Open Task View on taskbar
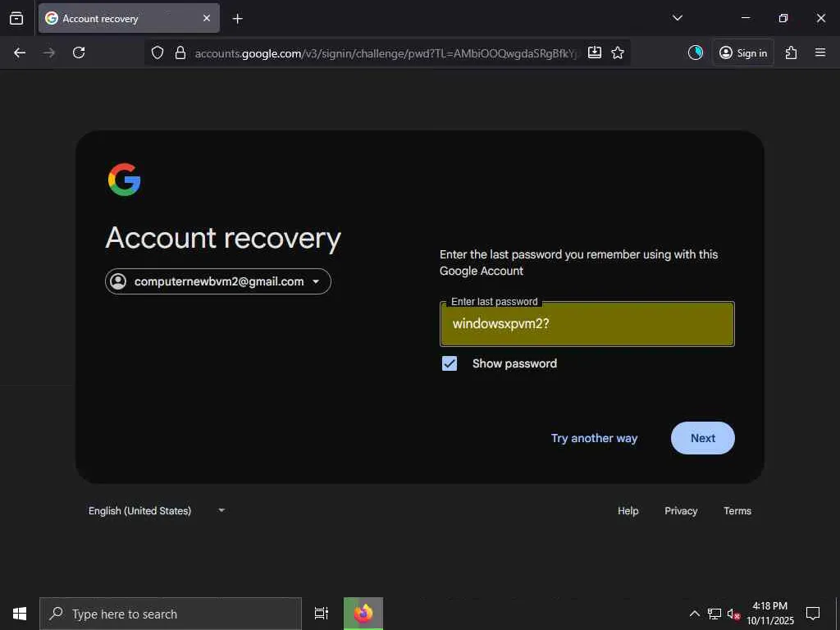 pyautogui.click(x=322, y=614)
